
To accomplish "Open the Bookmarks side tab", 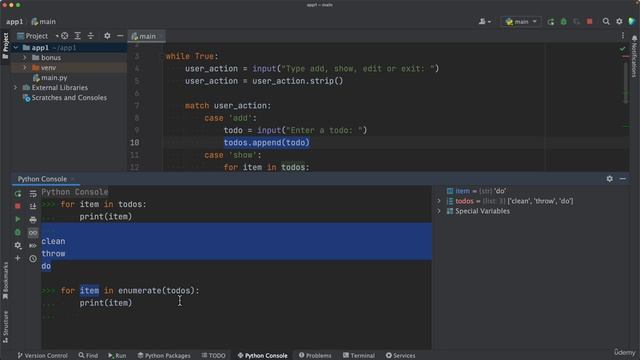I will click(x=5, y=281).
